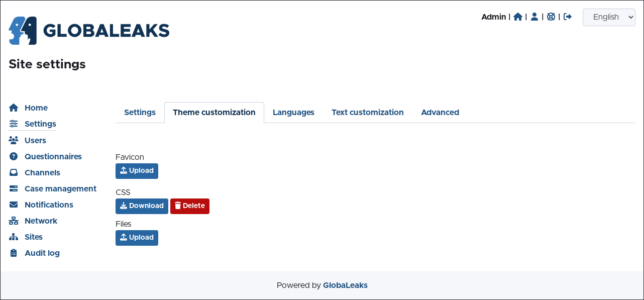Click the GlobaLeaks logo image
Image resolution: width=644 pixels, height=300 pixels.
89,31
